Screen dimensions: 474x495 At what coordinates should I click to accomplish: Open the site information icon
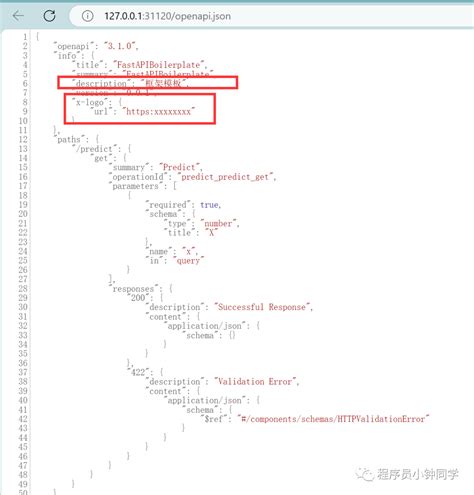pyautogui.click(x=87, y=16)
